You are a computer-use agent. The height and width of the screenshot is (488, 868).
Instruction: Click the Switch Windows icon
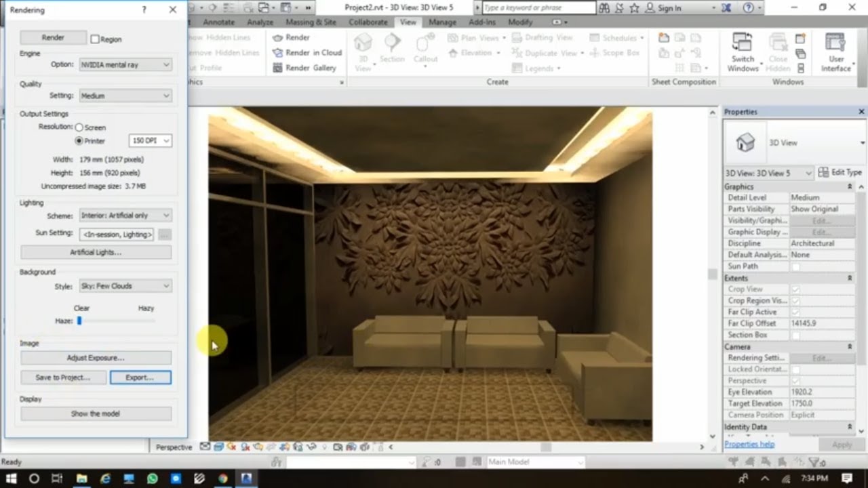click(743, 43)
